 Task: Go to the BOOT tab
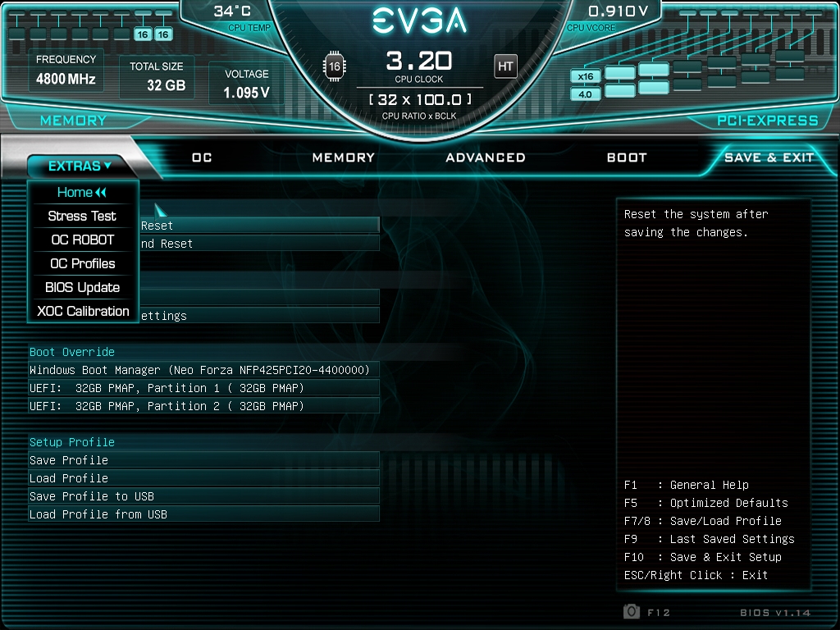pos(627,157)
